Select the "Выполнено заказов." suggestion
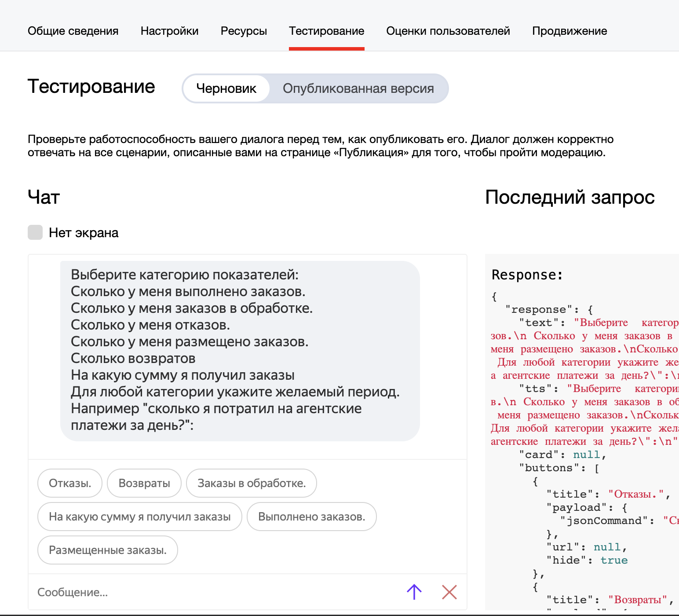 312,517
